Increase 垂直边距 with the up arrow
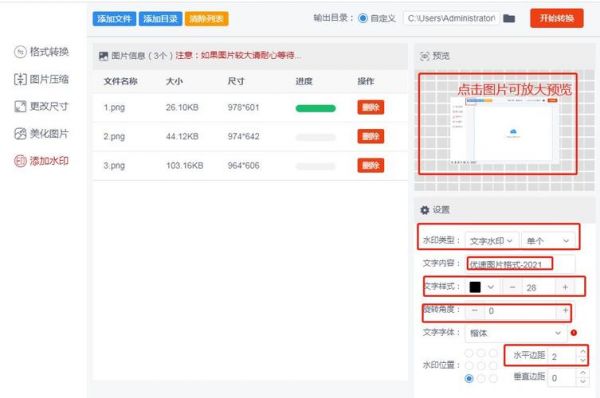Viewport: 600px width, 398px height. [582, 373]
